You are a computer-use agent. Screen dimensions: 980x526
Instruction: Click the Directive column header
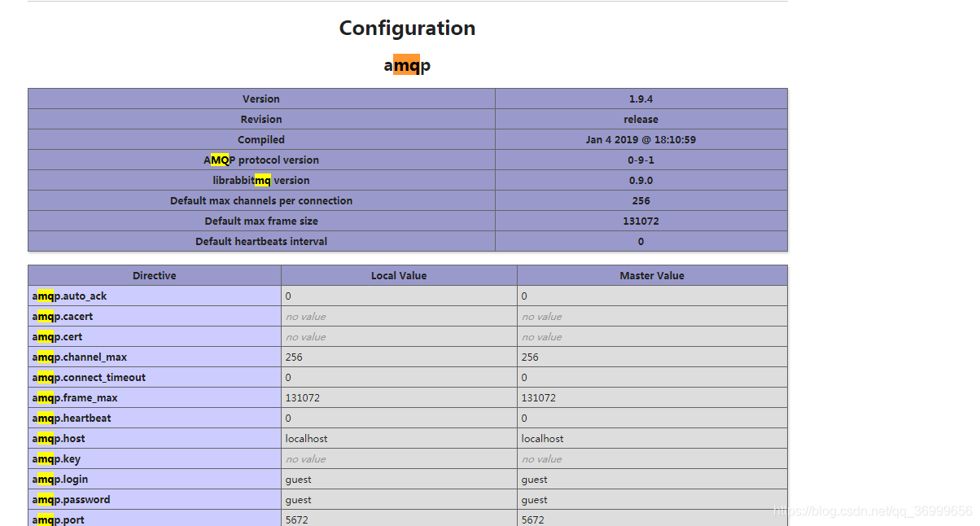pyautogui.click(x=154, y=274)
